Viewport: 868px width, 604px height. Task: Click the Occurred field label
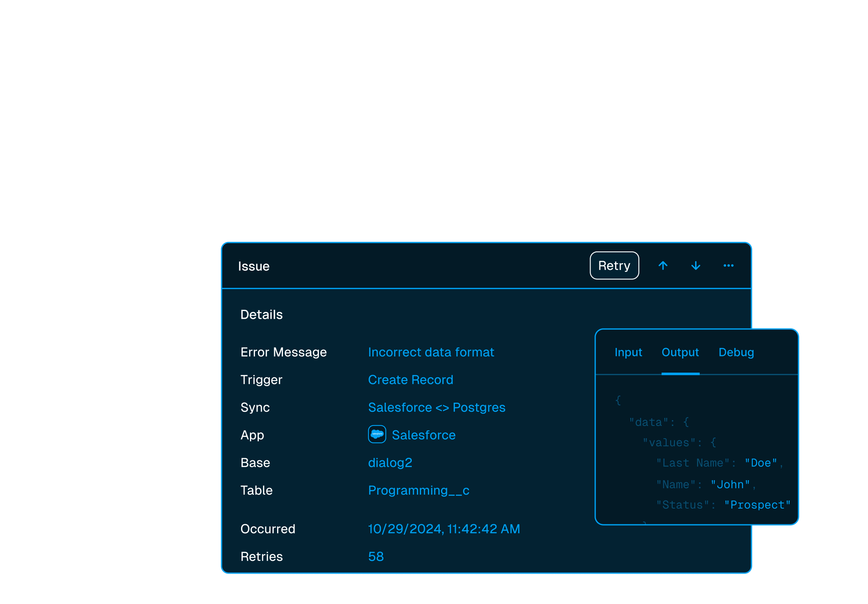[268, 529]
